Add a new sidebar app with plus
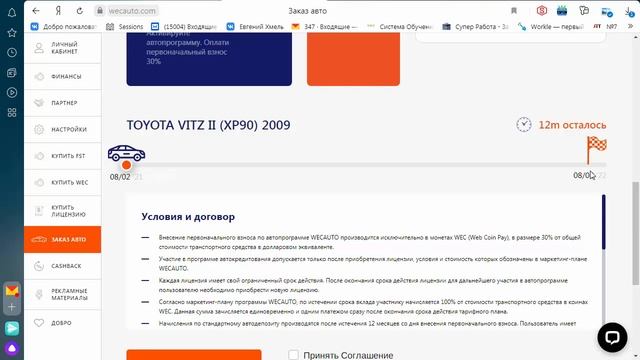640x360 pixels. [12, 307]
